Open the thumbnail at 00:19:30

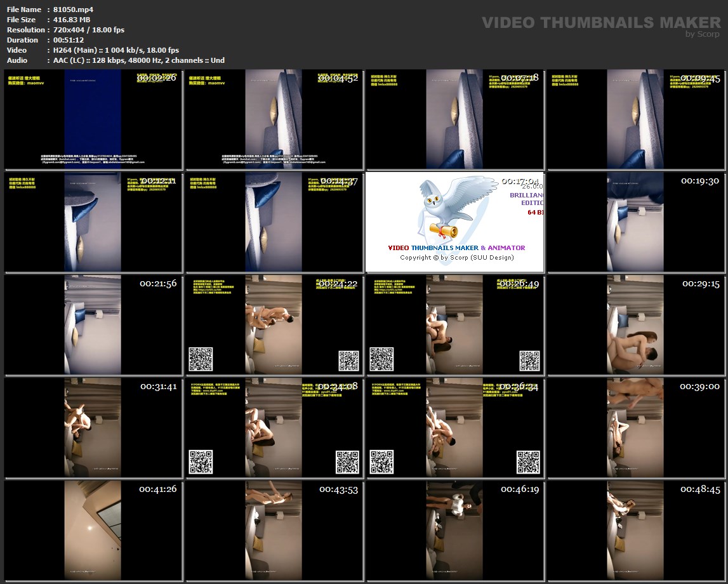tap(636, 222)
